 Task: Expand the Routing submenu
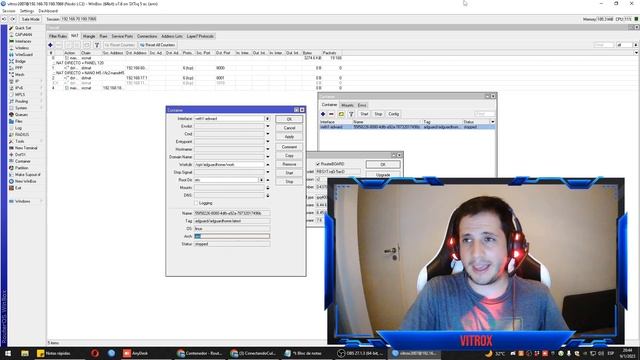click(x=41, y=101)
